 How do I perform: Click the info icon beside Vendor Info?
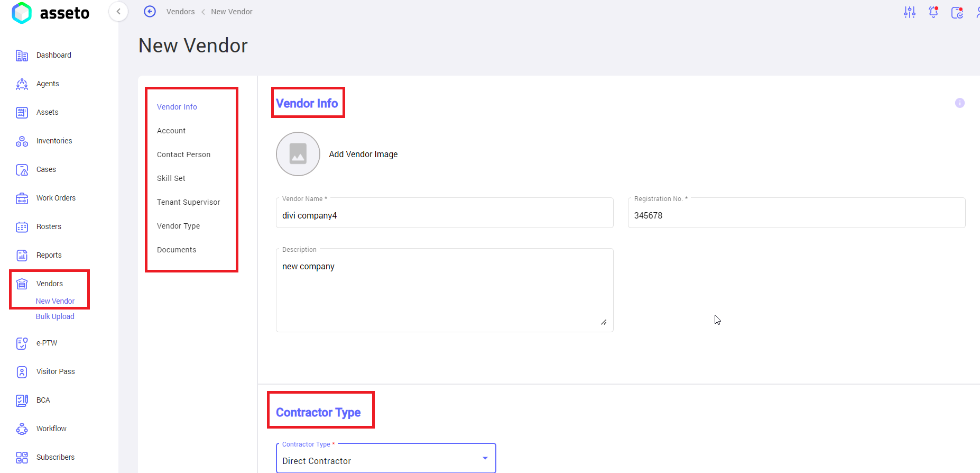pos(959,103)
